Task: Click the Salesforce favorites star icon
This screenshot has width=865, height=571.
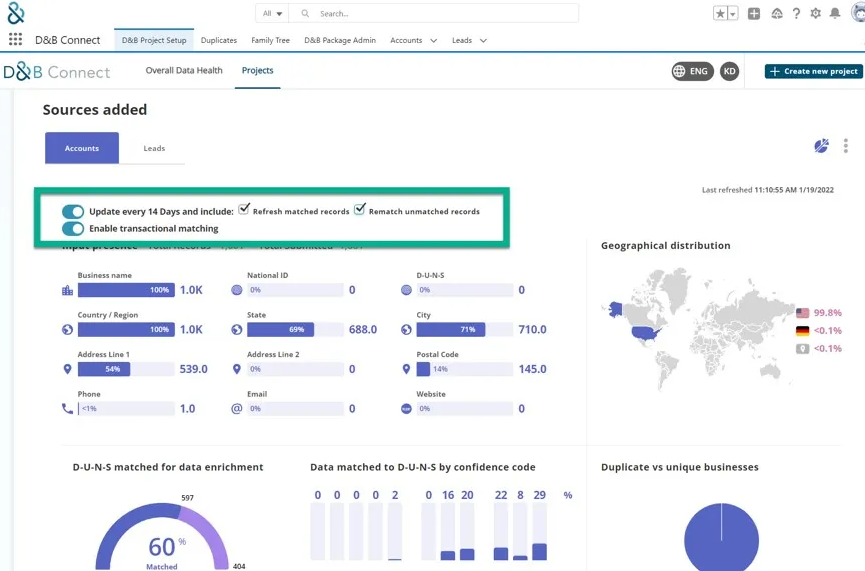Action: tap(720, 13)
